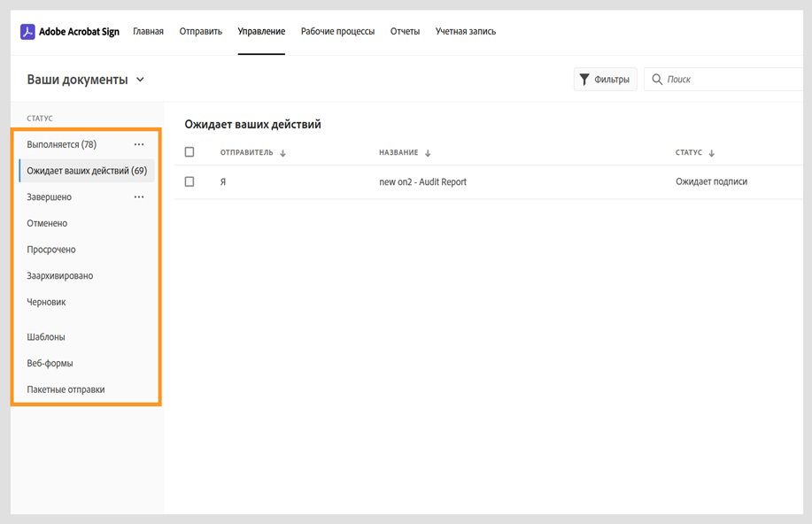This screenshot has width=812, height=524.
Task: Click the funnel icon on Фильтры button
Action: pyautogui.click(x=584, y=80)
